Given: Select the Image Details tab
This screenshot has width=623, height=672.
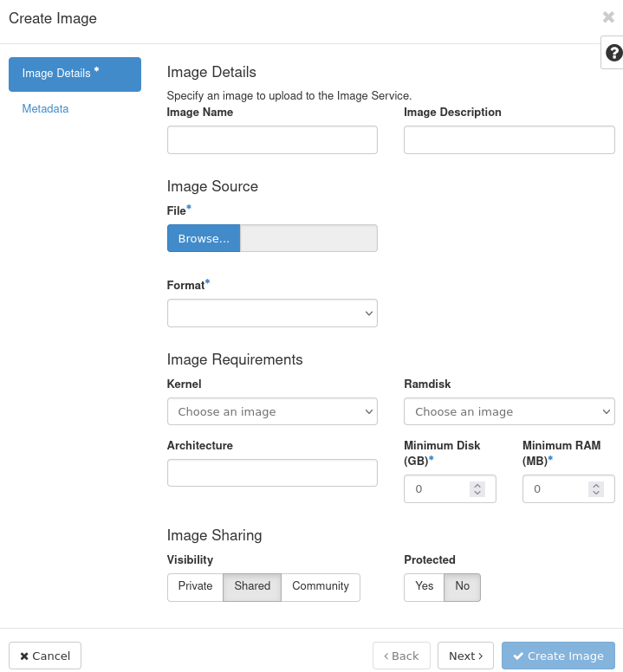Looking at the screenshot, I should pos(75,74).
